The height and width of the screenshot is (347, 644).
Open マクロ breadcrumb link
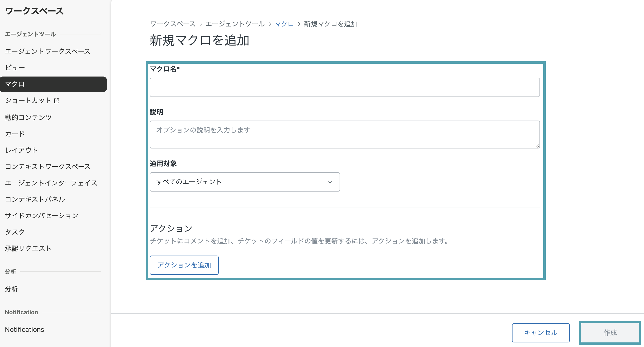pyautogui.click(x=284, y=24)
